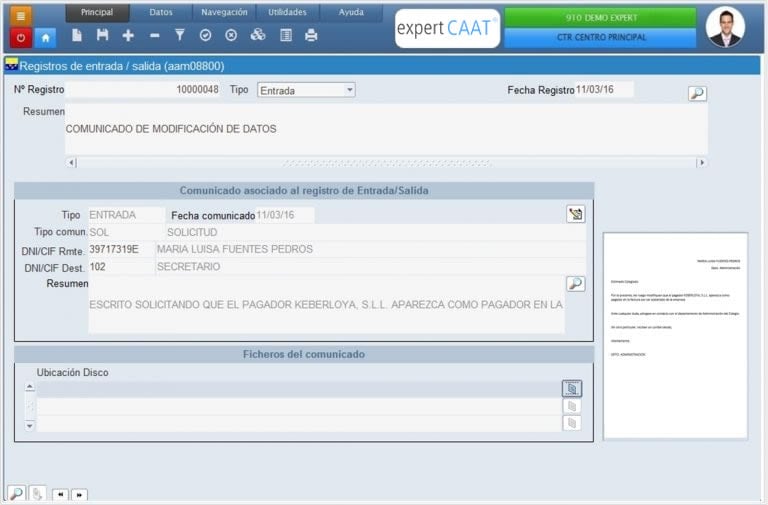
Task: Click bottom attachment icon next to magnifier
Action: (38, 493)
